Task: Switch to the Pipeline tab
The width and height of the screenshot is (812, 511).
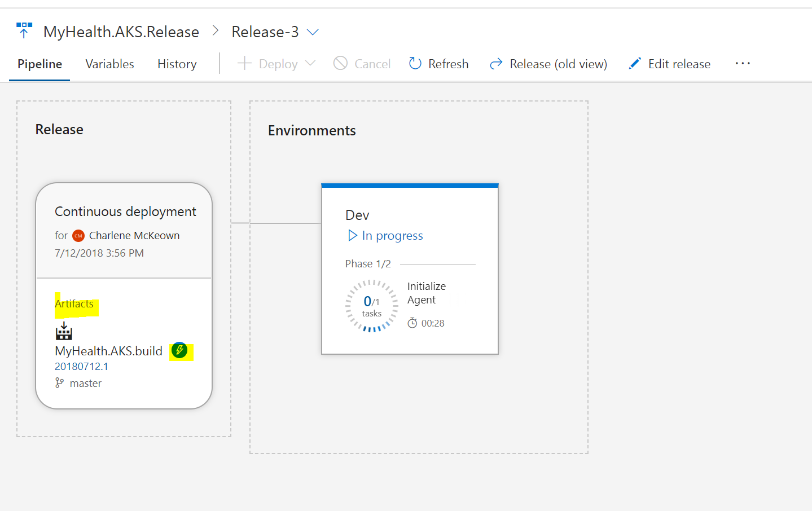Action: (39, 64)
